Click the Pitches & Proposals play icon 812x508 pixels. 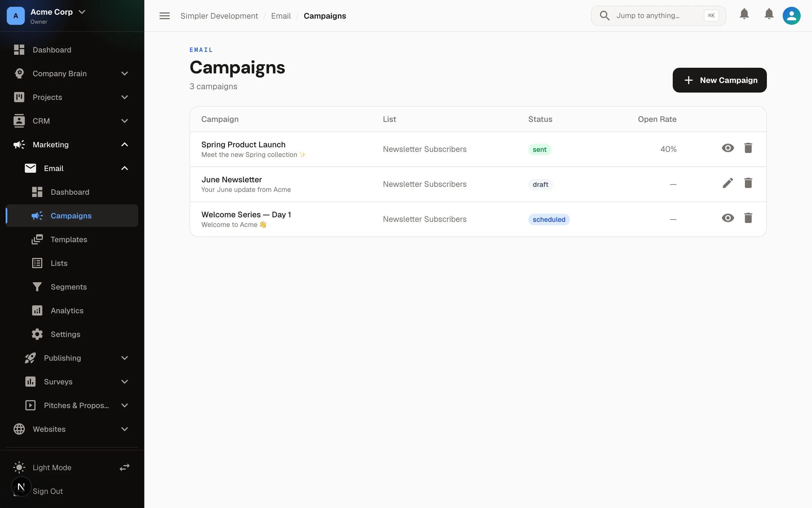tap(30, 405)
